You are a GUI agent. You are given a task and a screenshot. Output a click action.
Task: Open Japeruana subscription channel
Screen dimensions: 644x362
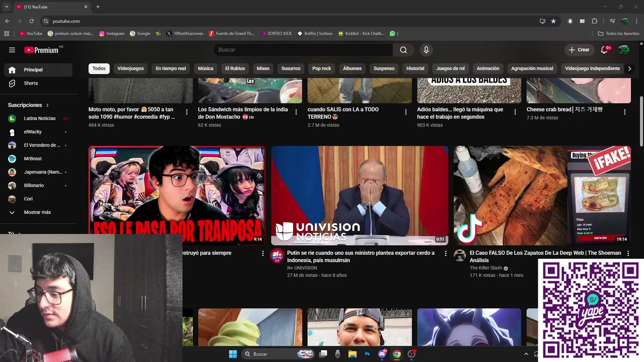click(x=38, y=172)
